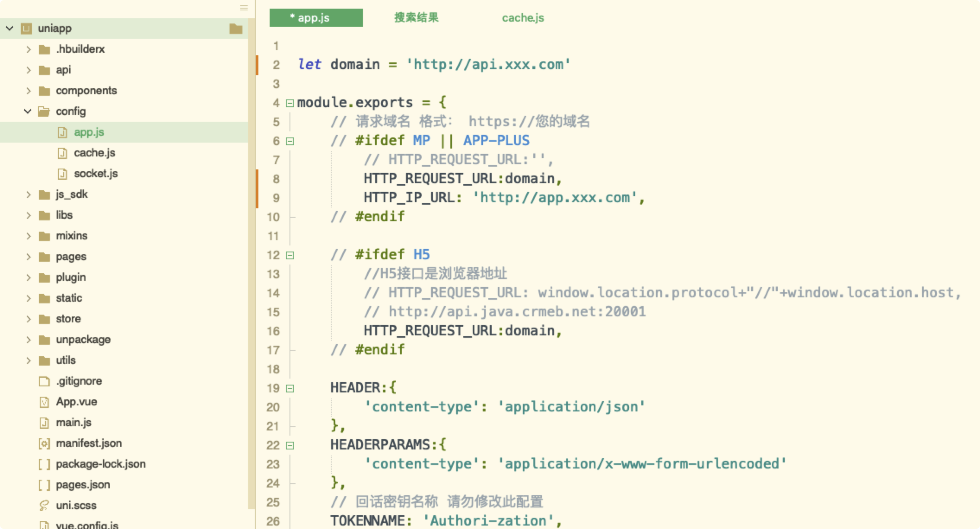980x529 pixels.
Task: Expand the pages folder
Action: pyautogui.click(x=29, y=256)
